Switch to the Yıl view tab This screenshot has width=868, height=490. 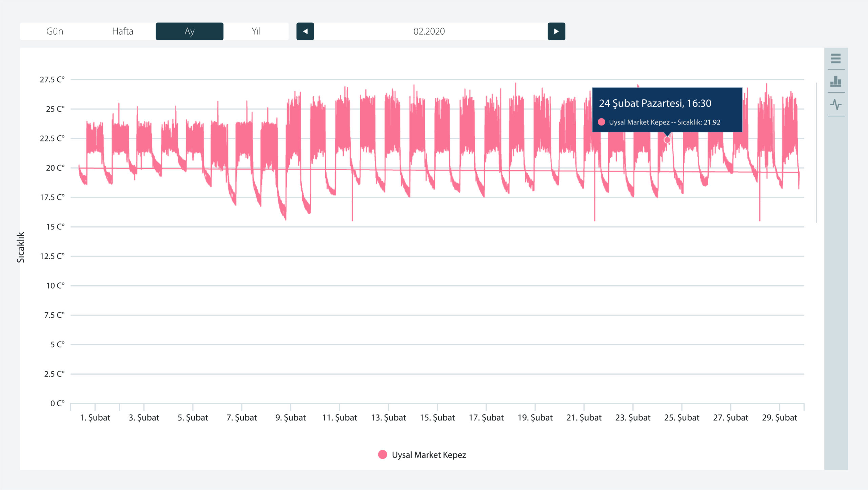click(256, 31)
